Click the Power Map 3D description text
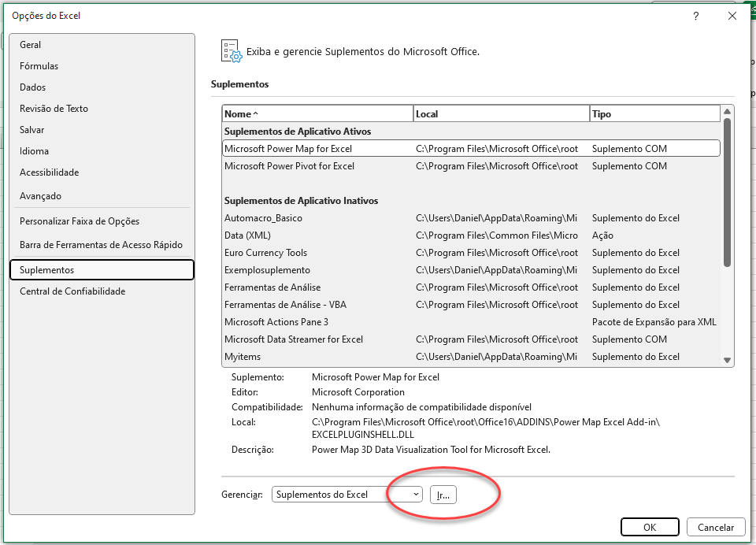This screenshot has height=545, width=756. 431,450
